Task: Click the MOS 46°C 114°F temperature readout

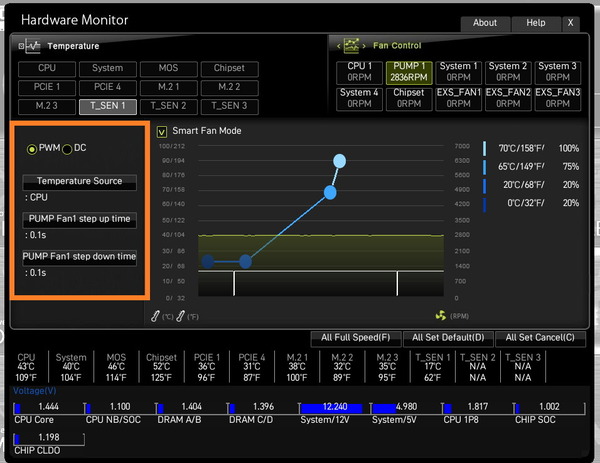Action: (116, 368)
